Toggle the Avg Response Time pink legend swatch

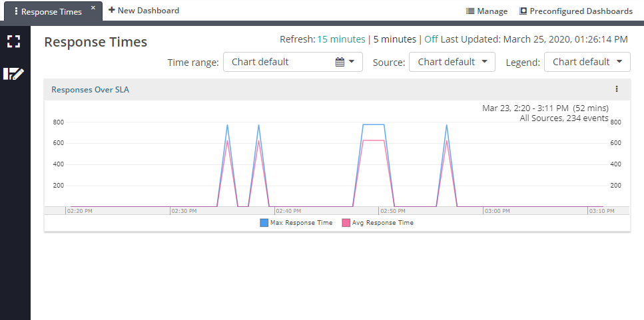point(346,223)
